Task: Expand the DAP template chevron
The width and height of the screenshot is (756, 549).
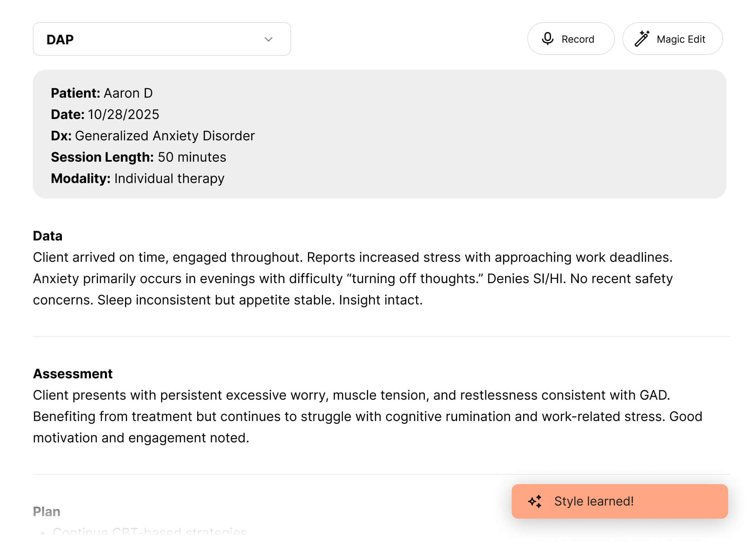Action: 269,39
